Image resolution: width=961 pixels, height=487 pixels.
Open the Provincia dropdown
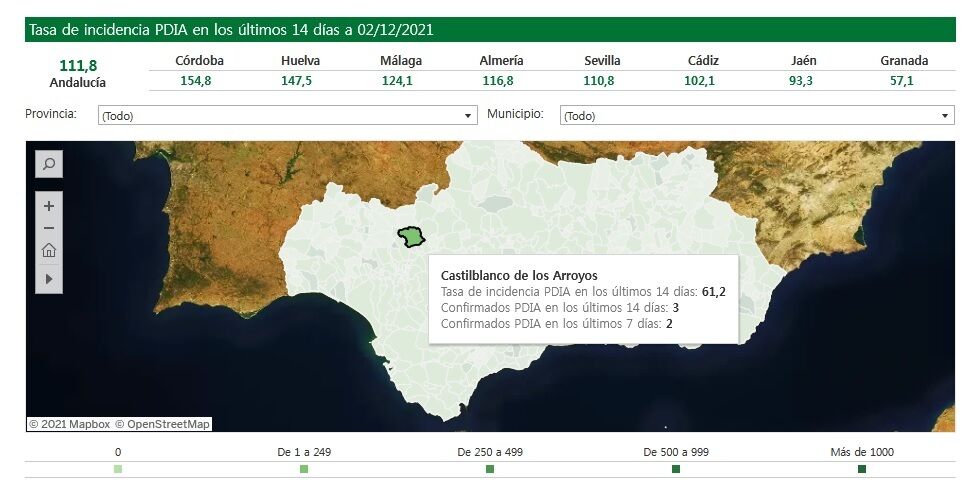(287, 116)
